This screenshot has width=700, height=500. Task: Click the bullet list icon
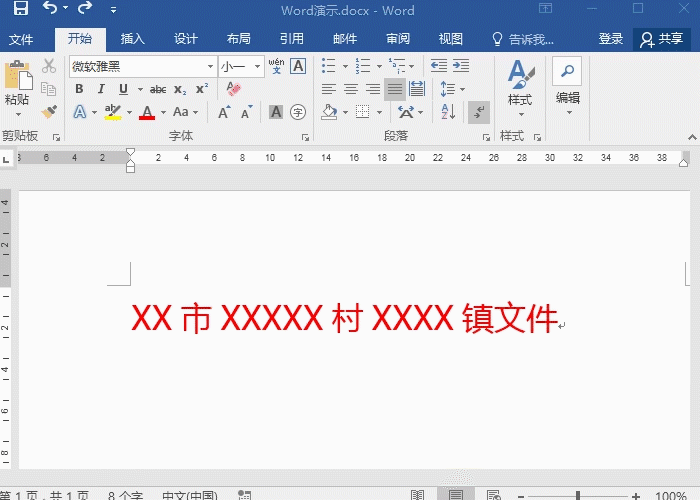[x=329, y=66]
